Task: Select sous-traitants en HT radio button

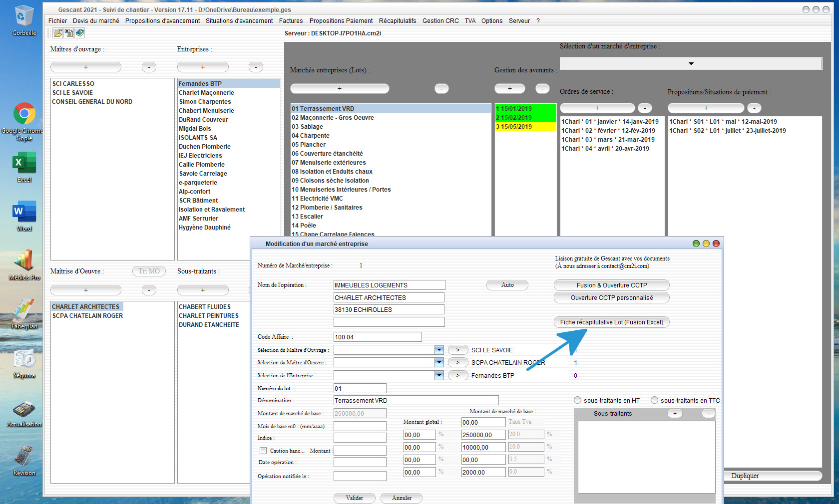Action: [577, 400]
